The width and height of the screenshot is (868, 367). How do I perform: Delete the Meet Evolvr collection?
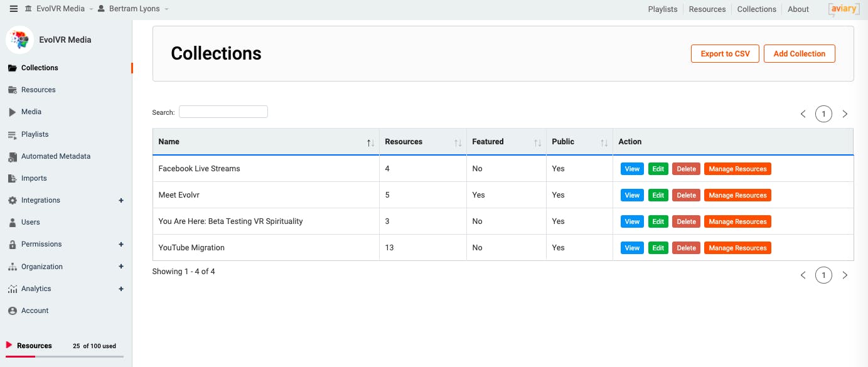pyautogui.click(x=686, y=195)
